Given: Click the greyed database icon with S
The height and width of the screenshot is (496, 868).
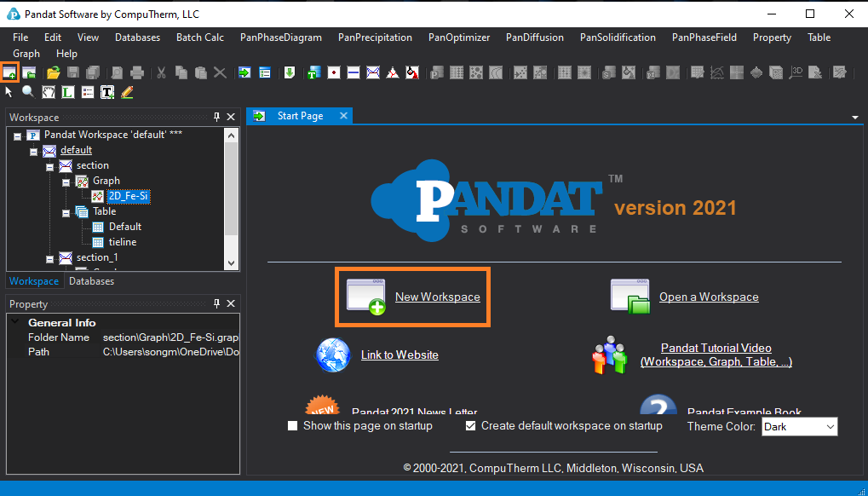Looking at the screenshot, I should [609, 72].
